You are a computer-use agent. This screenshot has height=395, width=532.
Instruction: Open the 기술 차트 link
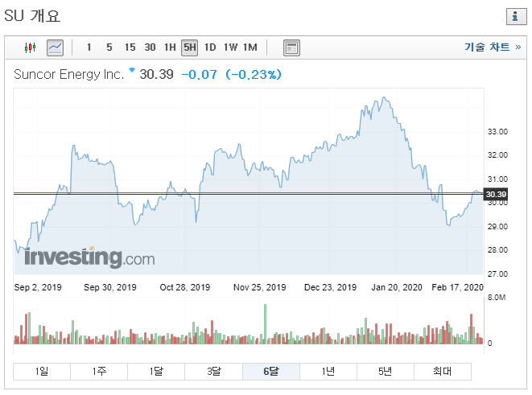(493, 47)
